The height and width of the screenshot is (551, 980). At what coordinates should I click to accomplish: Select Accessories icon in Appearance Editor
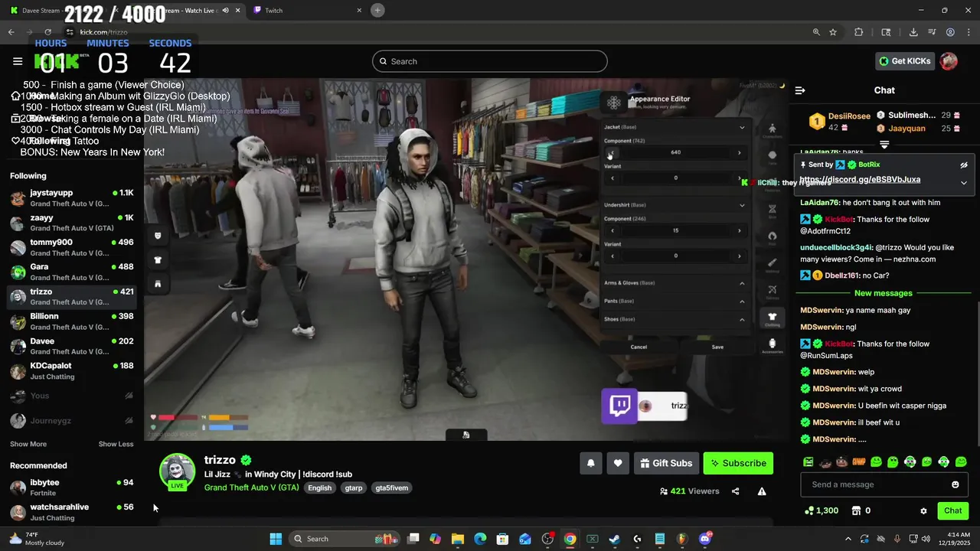(772, 345)
